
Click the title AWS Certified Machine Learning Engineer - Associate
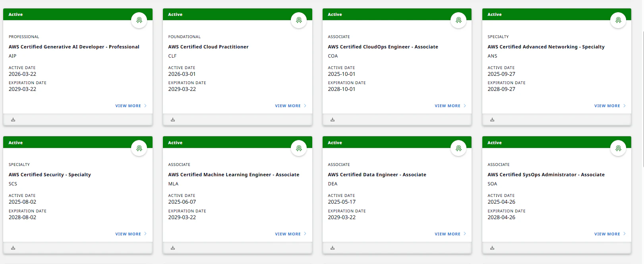click(x=234, y=175)
